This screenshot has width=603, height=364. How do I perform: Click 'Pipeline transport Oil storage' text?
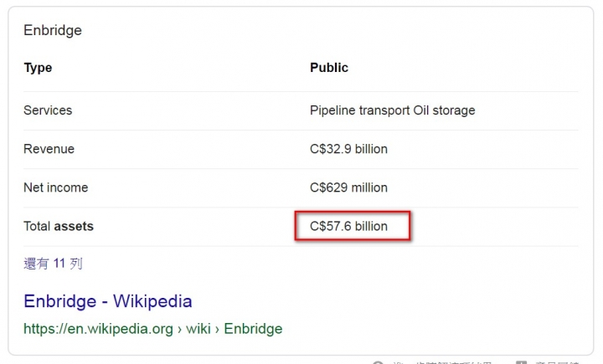point(392,110)
